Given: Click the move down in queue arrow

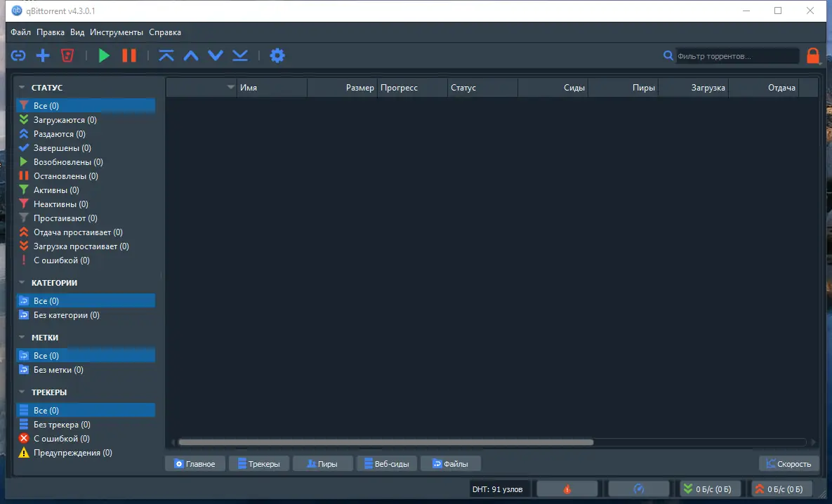Looking at the screenshot, I should [216, 55].
